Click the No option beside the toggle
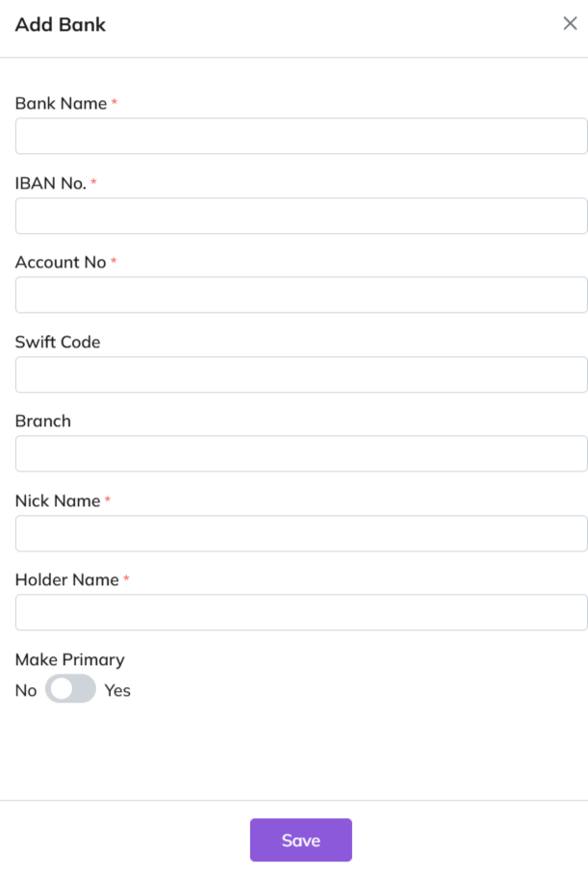This screenshot has width=588, height=870. (x=26, y=690)
